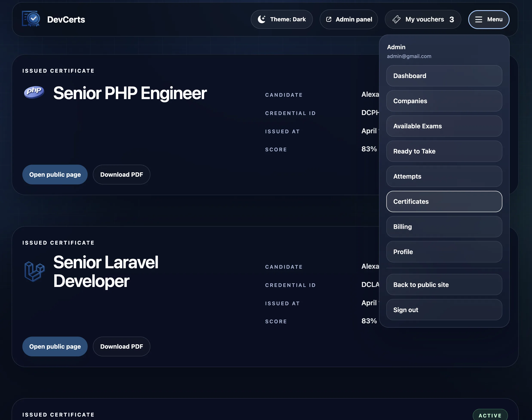This screenshot has width=532, height=420.
Task: Click the Admin user name in menu
Action: coord(396,47)
